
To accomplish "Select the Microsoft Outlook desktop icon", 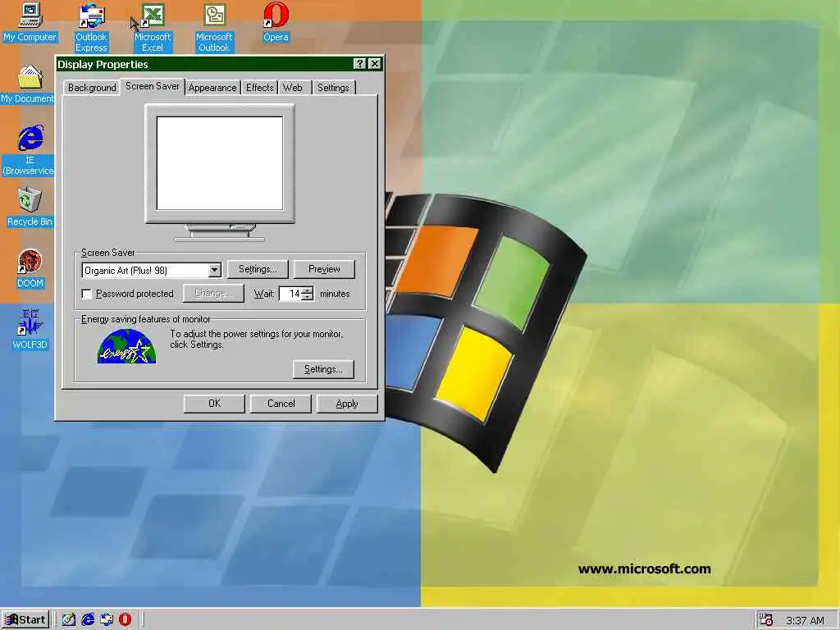I will coord(214,27).
